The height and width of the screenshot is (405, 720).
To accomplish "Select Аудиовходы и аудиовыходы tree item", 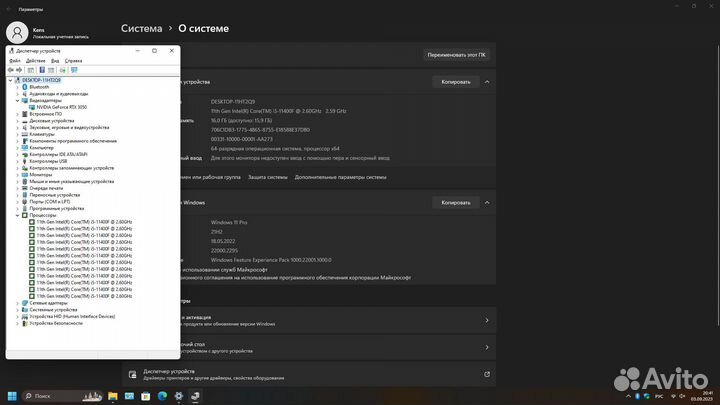I will (59, 94).
